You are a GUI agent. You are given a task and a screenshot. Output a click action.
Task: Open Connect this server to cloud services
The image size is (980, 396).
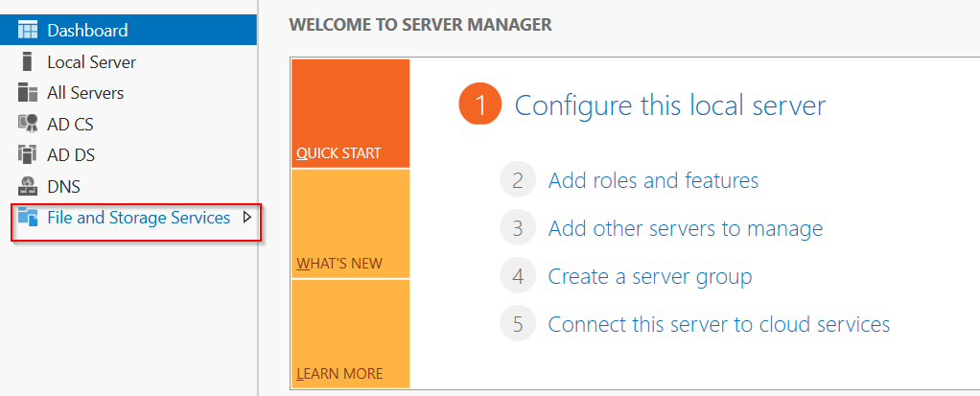pyautogui.click(x=719, y=324)
